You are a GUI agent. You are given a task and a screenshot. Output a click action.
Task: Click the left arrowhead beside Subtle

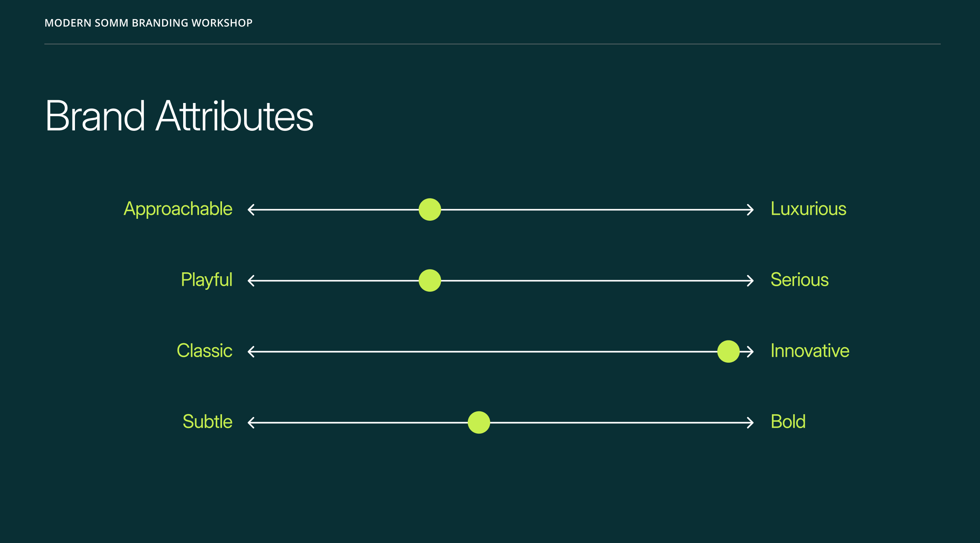(x=251, y=423)
